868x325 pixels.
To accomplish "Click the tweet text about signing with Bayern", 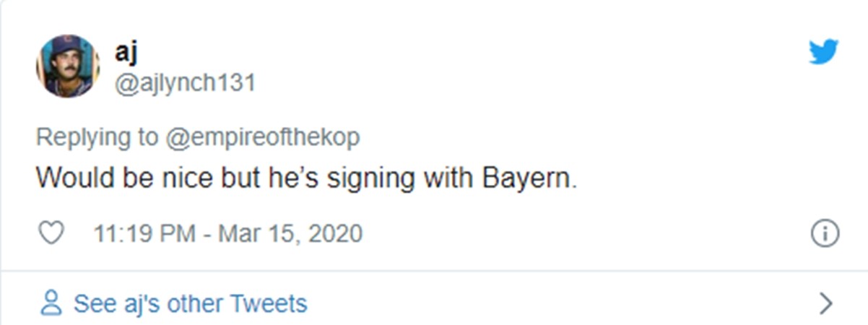I will click(x=307, y=178).
